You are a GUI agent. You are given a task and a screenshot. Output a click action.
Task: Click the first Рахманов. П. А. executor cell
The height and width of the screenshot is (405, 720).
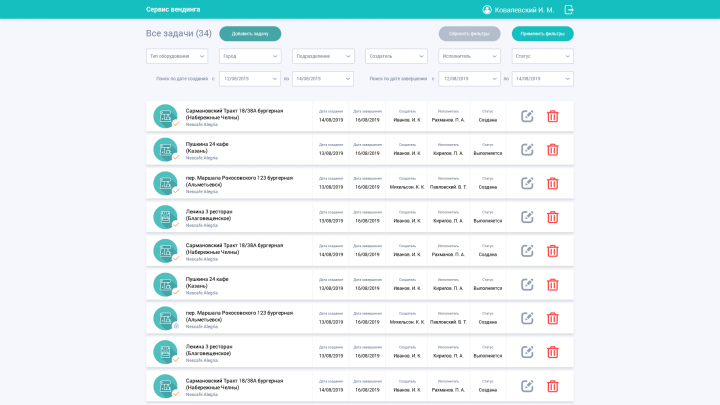tap(448, 120)
